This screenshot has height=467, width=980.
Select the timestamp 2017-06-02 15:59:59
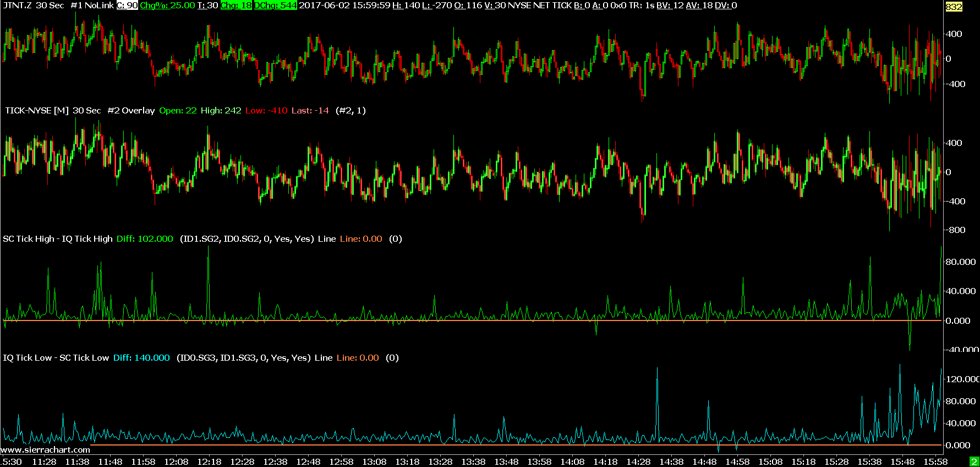pos(344,6)
